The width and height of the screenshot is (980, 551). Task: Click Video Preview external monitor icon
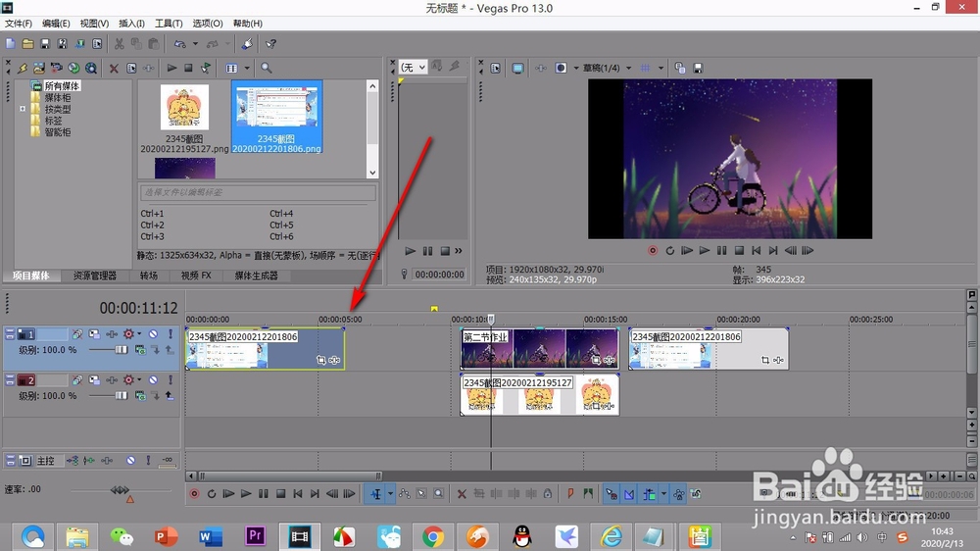pos(517,69)
